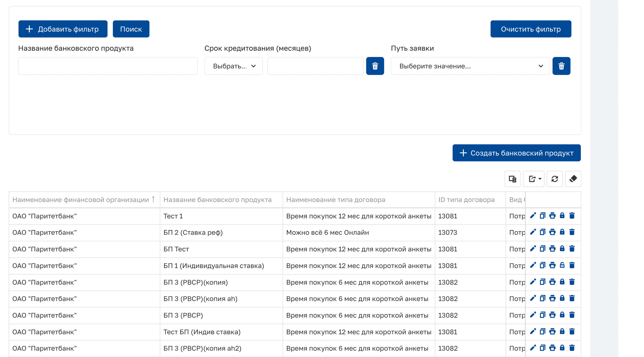644x357 pixels.
Task: Sort by Наименование финансовой организации column header
Action: tap(80, 200)
